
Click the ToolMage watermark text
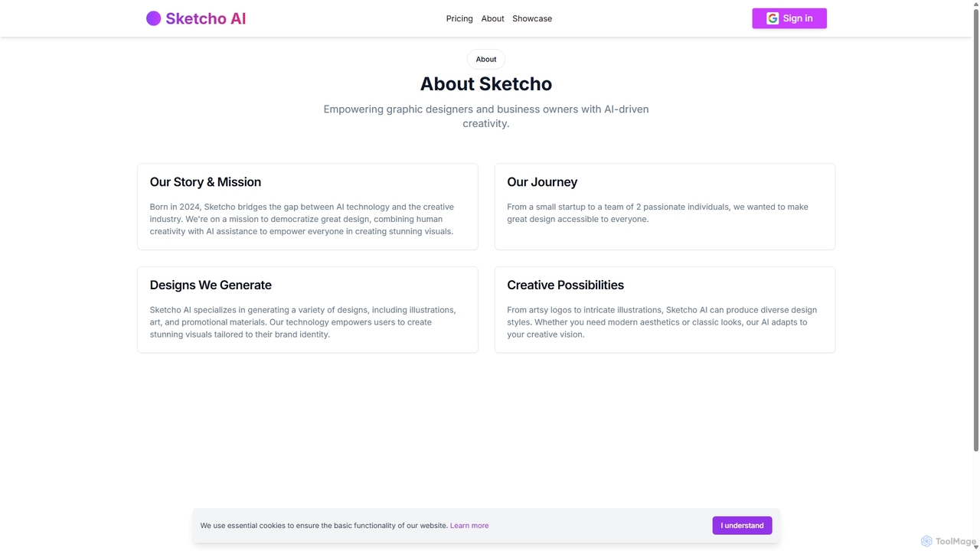(x=955, y=541)
